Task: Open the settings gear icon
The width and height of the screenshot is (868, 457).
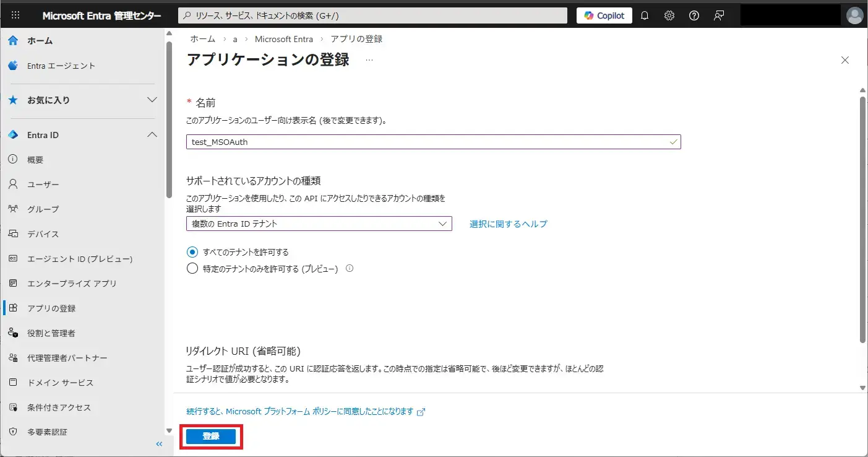Action: [x=669, y=15]
